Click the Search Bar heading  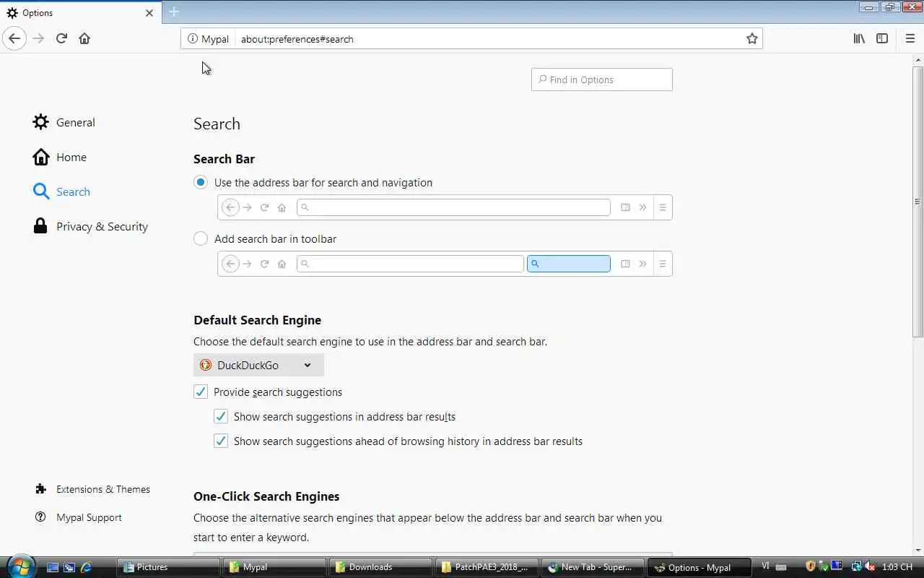coord(224,159)
